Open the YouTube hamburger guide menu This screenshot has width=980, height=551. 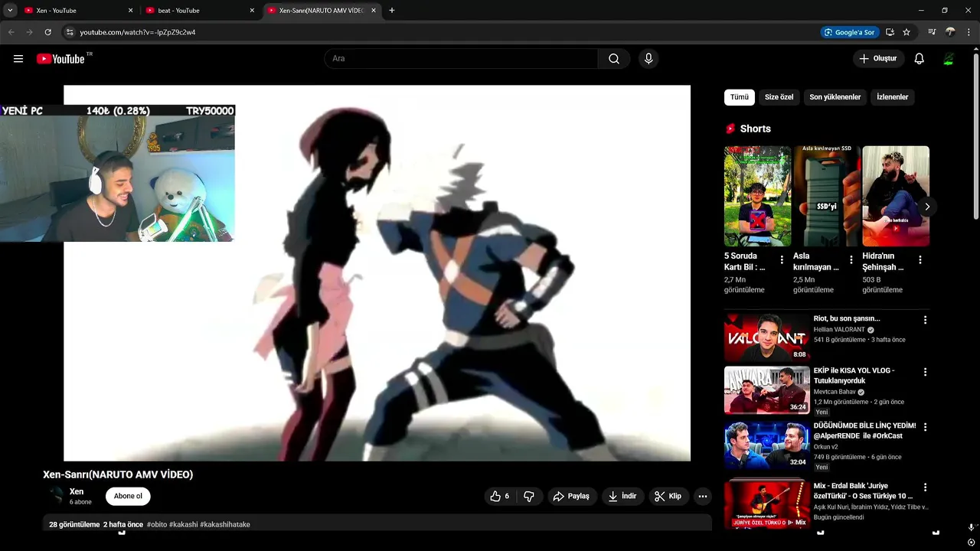click(18, 59)
